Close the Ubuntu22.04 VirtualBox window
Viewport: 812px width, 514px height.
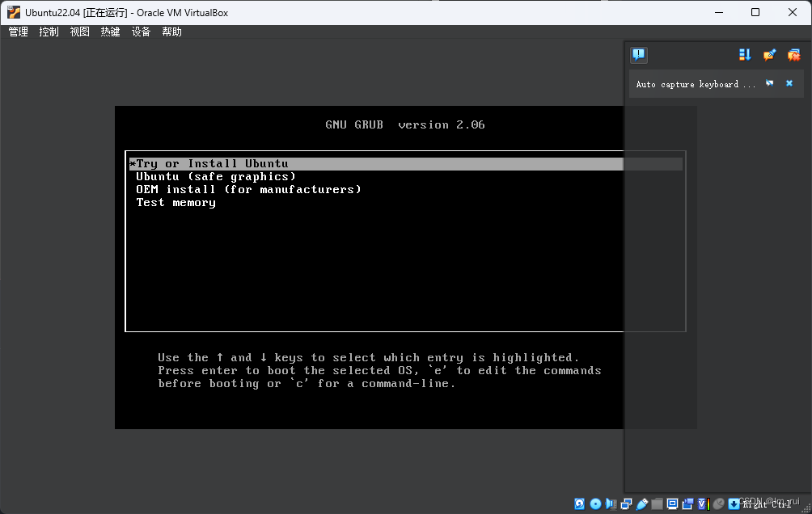pyautogui.click(x=793, y=12)
